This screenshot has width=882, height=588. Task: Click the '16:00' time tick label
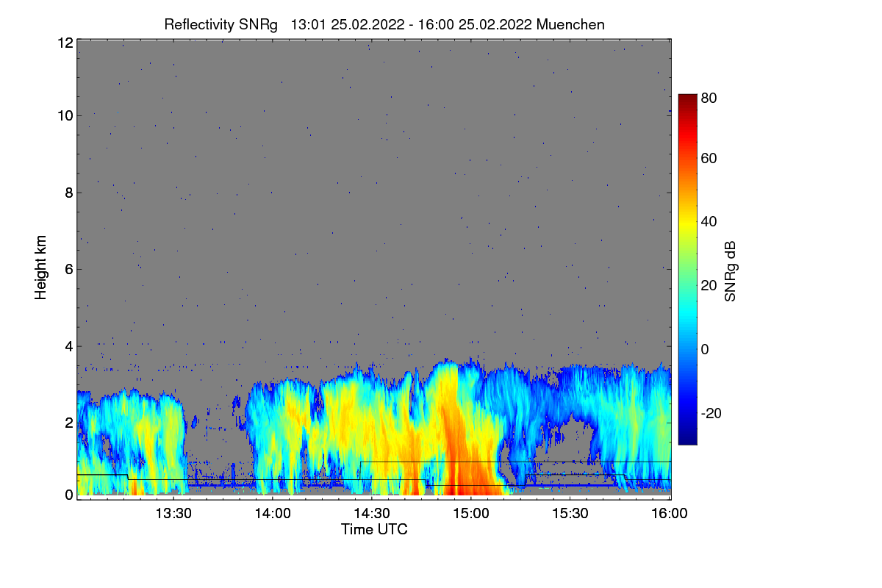coord(670,514)
